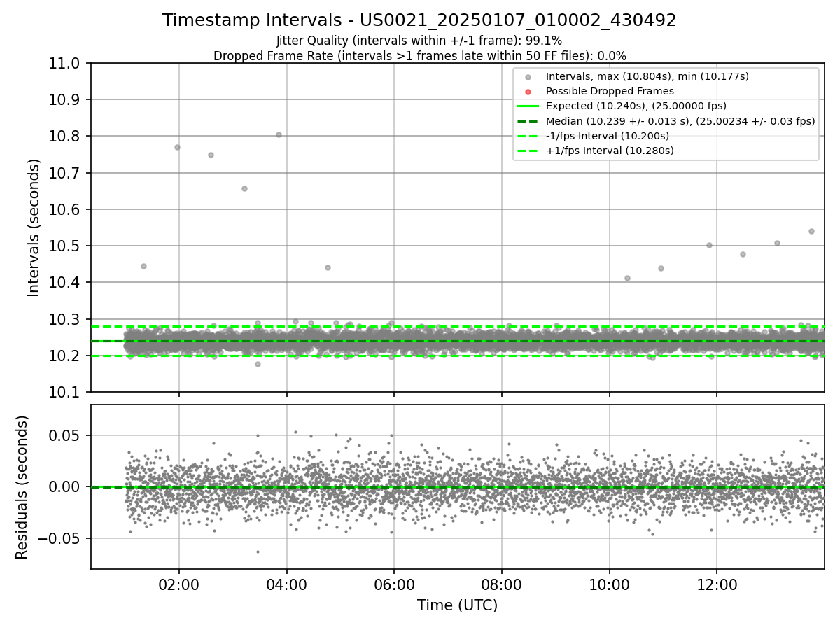Click the '10:00' x-axis tick label
This screenshot has width=840, height=630.
pos(609,584)
